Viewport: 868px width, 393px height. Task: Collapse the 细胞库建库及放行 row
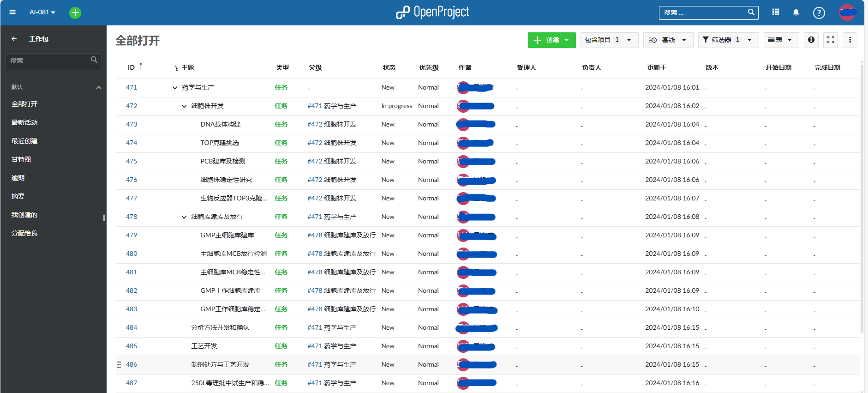tap(184, 217)
